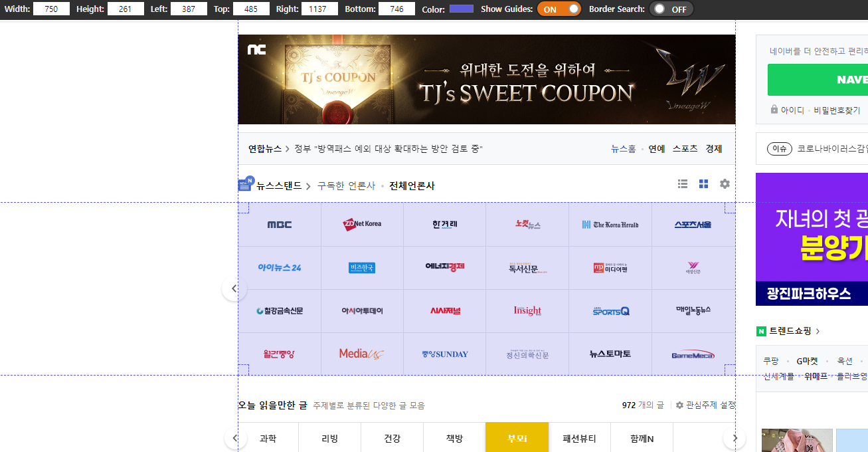The height and width of the screenshot is (452, 868).
Task: Switch newsstand to list view icon
Action: pyautogui.click(x=683, y=184)
